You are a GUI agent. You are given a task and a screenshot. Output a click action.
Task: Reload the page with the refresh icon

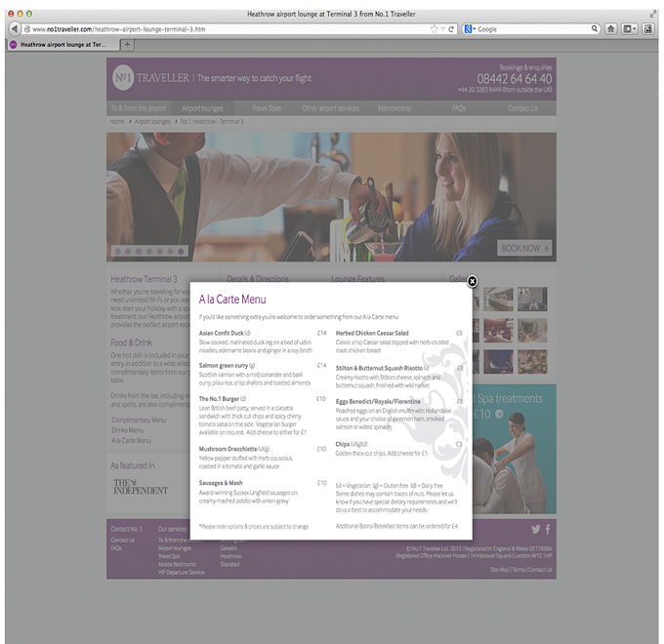pos(451,29)
